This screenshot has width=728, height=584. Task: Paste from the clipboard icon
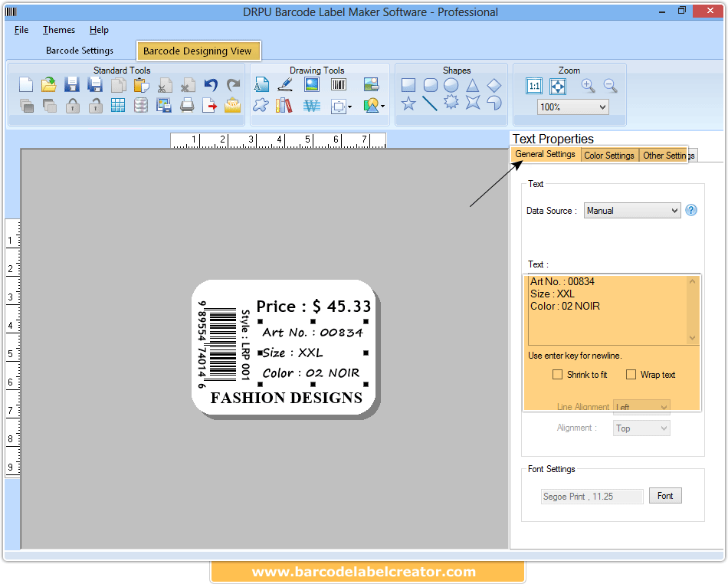141,85
